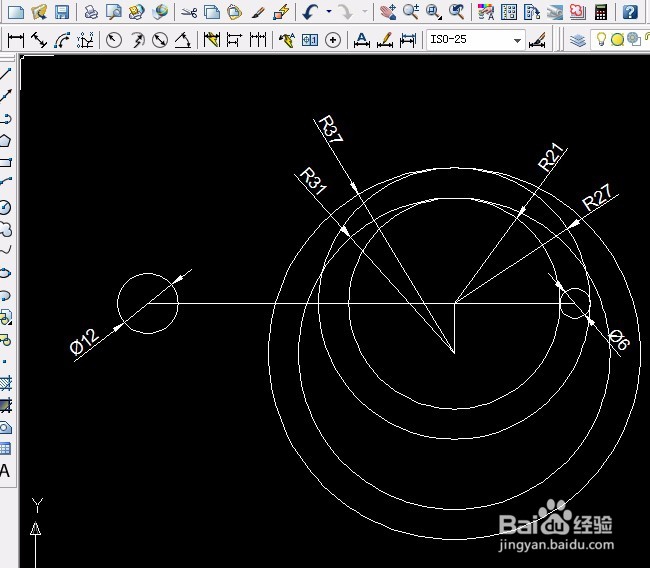The width and height of the screenshot is (650, 568).
Task: Select Arc Length dimension tool
Action: pos(62,40)
